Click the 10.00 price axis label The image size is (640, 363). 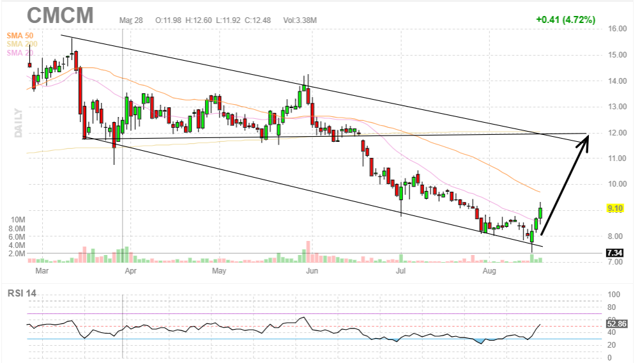coord(617,184)
